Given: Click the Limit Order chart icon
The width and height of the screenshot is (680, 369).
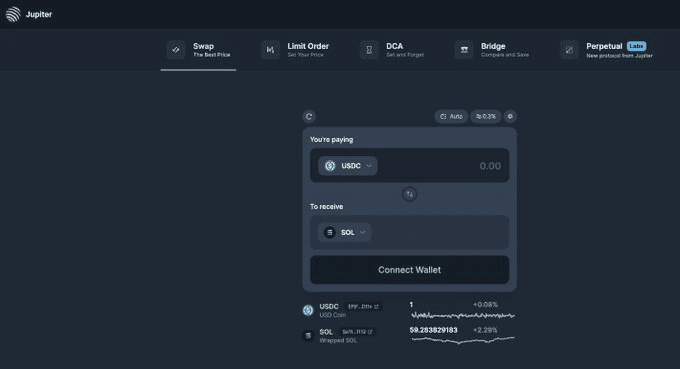Looking at the screenshot, I should (270, 50).
